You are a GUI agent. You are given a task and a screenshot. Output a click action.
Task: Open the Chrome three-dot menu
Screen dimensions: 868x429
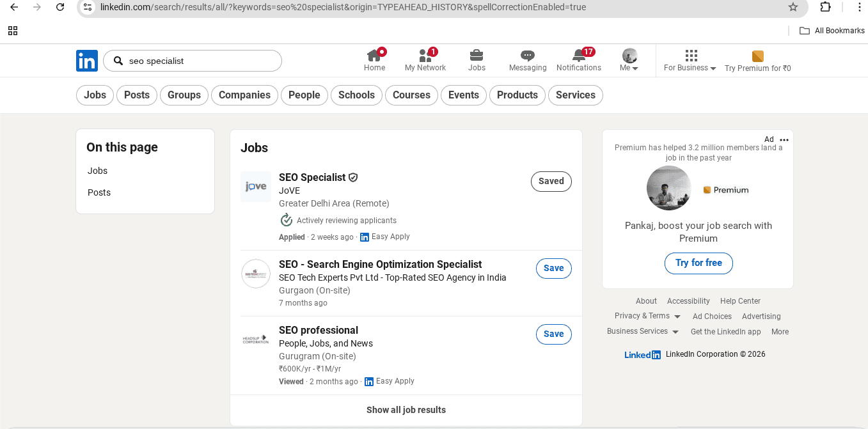point(859,7)
